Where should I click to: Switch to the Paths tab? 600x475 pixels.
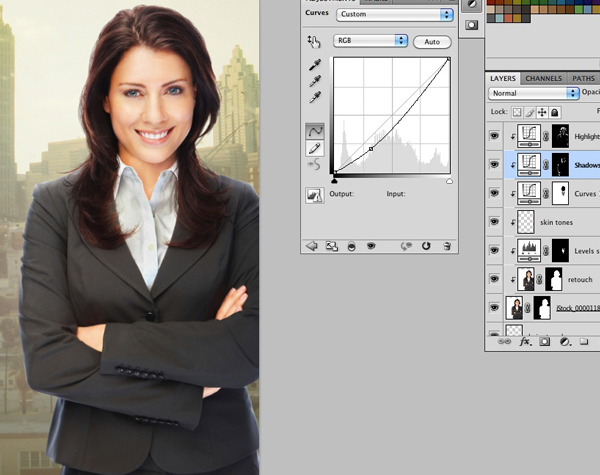[583, 78]
